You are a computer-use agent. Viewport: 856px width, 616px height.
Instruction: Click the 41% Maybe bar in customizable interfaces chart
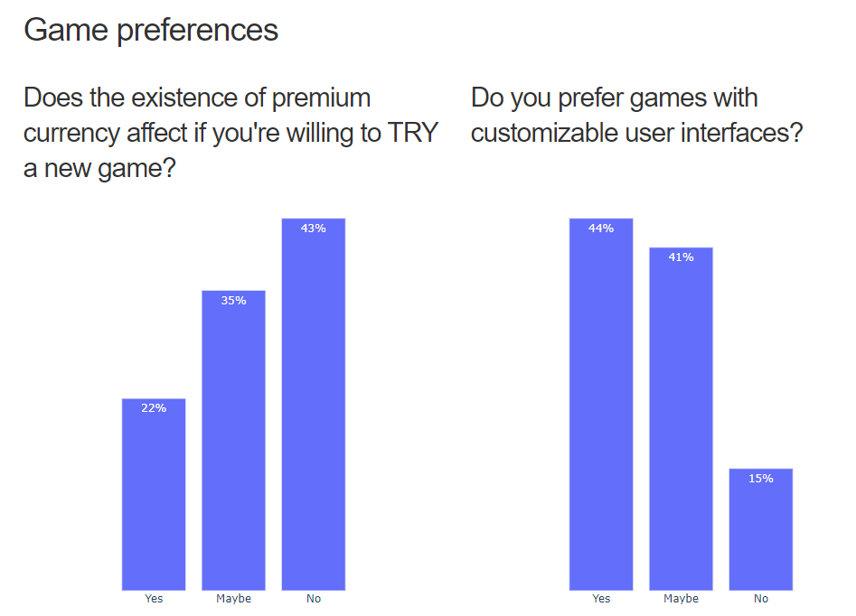pyautogui.click(x=681, y=419)
